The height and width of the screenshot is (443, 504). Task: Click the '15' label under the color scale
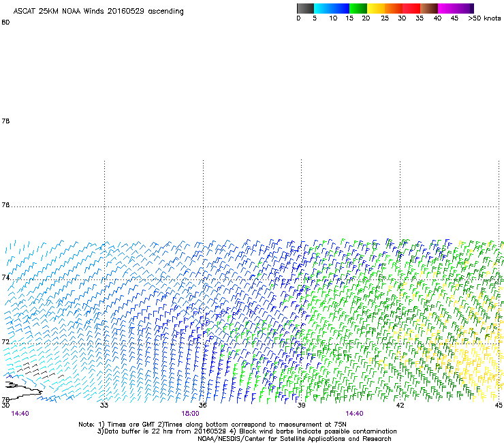(349, 18)
